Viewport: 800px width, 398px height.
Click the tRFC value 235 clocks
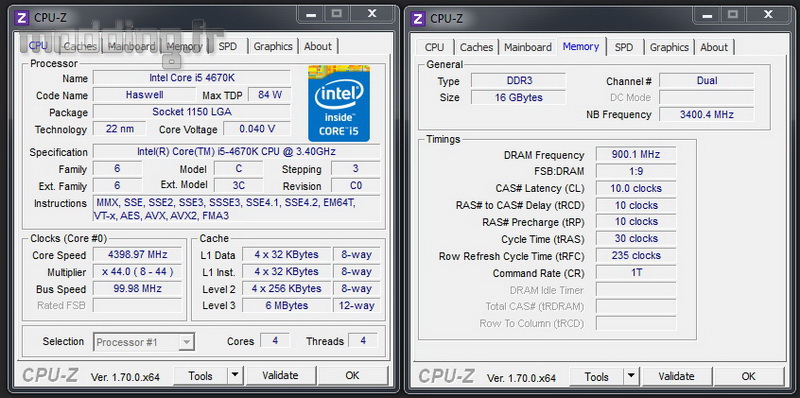coord(636,255)
